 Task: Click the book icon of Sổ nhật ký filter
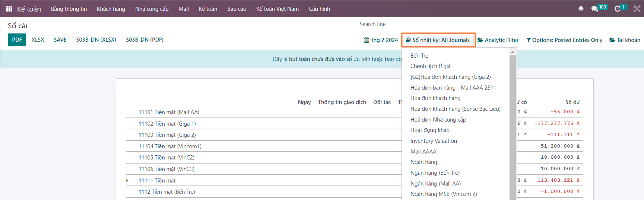pos(408,40)
